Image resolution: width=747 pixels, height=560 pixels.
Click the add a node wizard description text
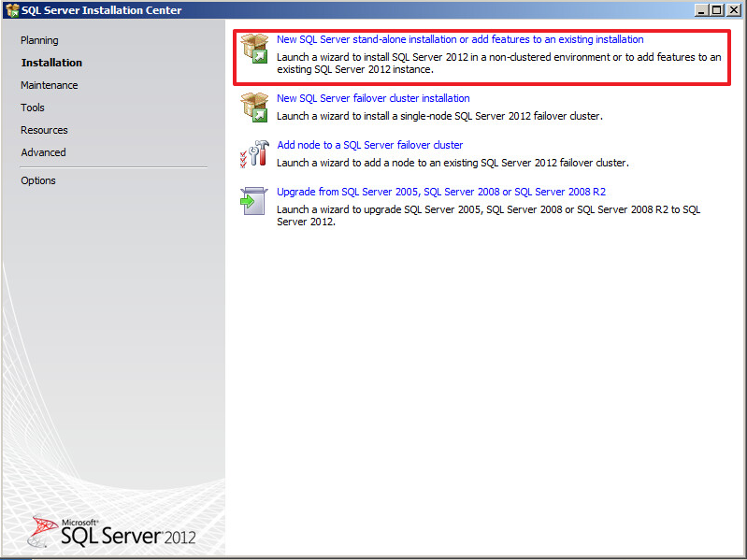click(x=453, y=163)
